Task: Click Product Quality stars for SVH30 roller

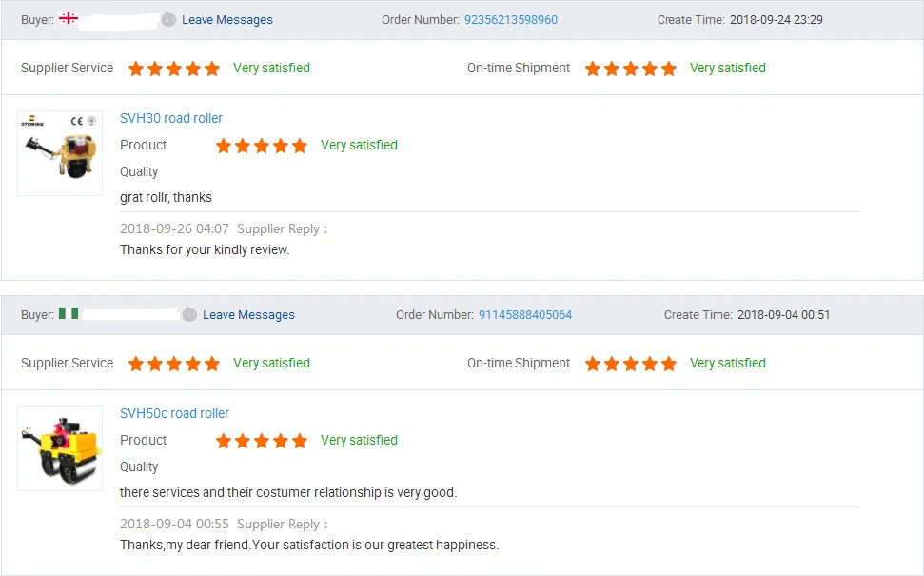Action: 262,146
